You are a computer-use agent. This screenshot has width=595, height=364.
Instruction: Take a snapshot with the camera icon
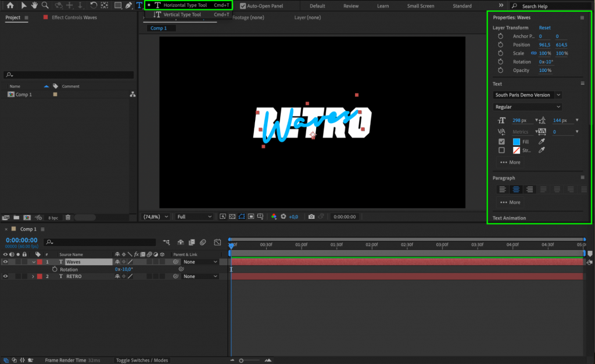[311, 217]
